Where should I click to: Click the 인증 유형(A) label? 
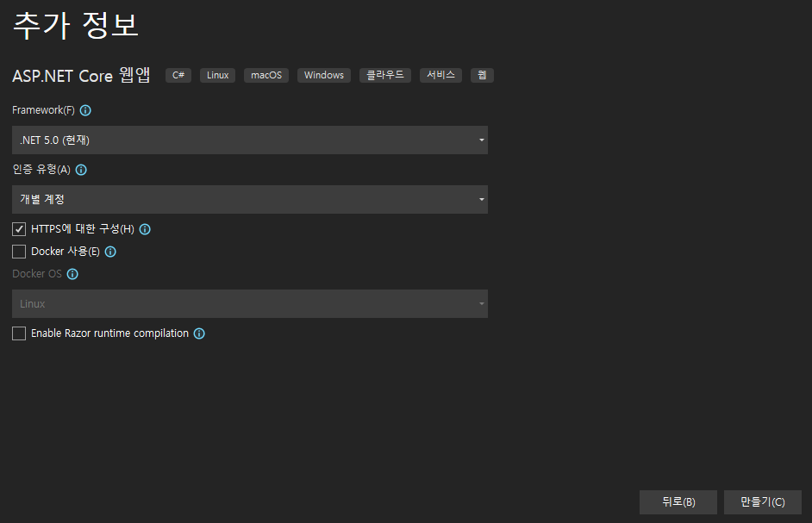click(x=41, y=170)
